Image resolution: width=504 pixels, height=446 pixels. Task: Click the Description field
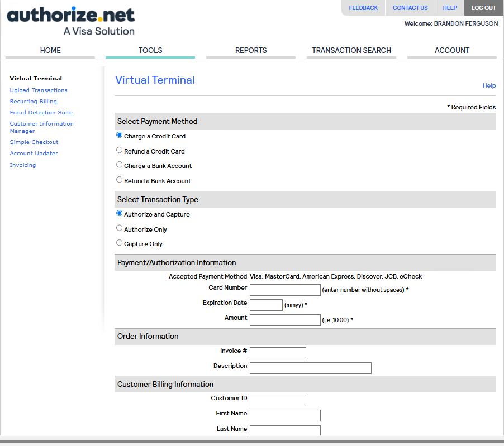tap(311, 368)
